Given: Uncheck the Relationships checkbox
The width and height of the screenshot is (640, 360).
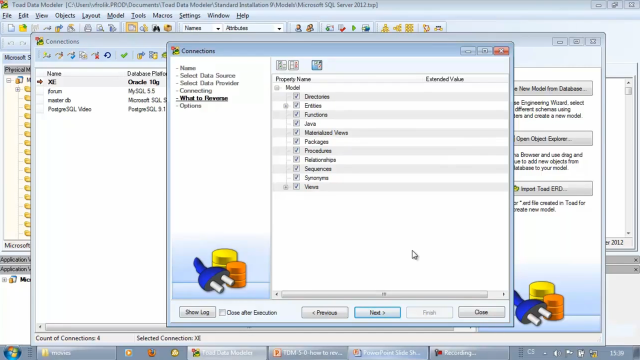Looking at the screenshot, I should tap(297, 159).
